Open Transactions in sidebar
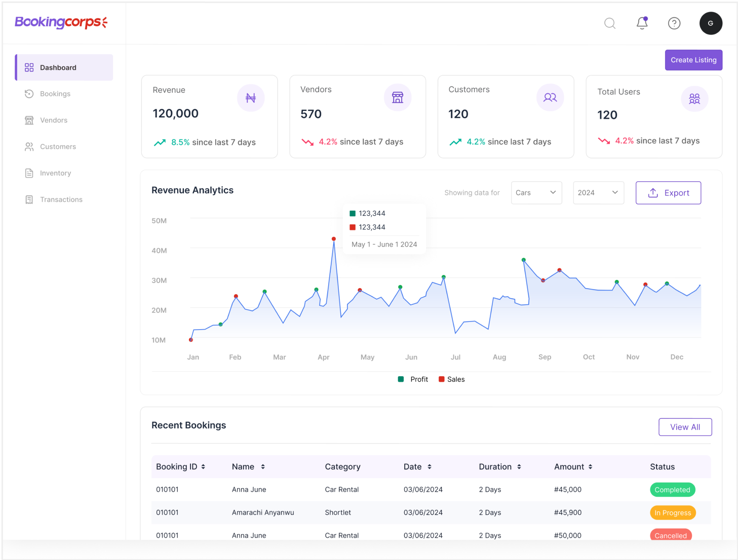738x560 pixels. point(61,199)
